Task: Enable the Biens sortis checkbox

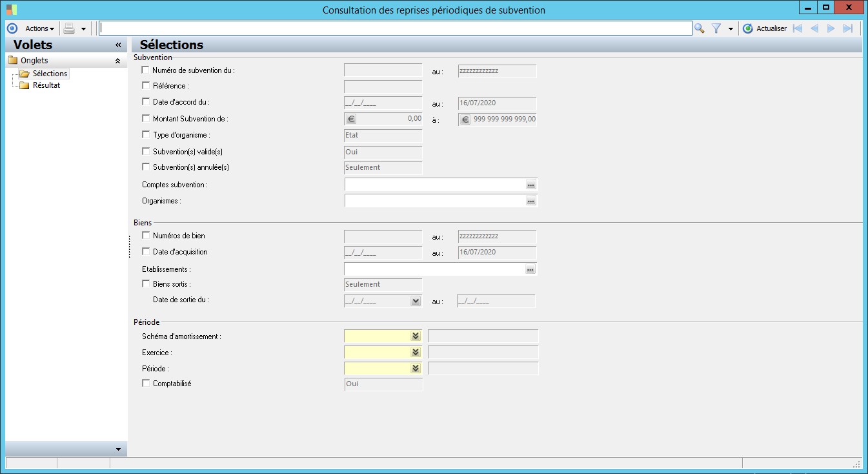Action: click(x=146, y=283)
